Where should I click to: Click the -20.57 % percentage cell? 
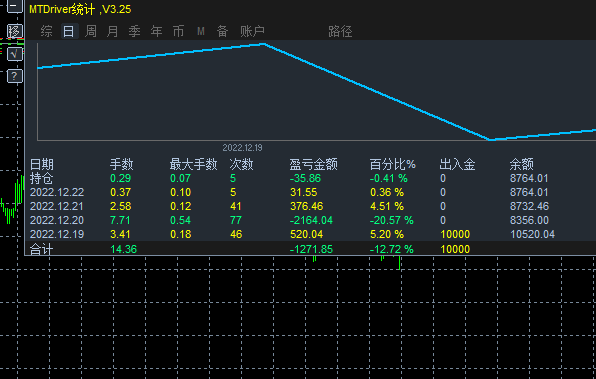tap(392, 220)
